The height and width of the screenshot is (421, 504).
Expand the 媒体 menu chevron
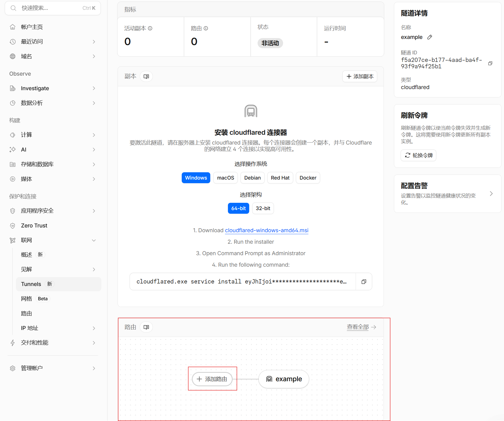point(94,179)
